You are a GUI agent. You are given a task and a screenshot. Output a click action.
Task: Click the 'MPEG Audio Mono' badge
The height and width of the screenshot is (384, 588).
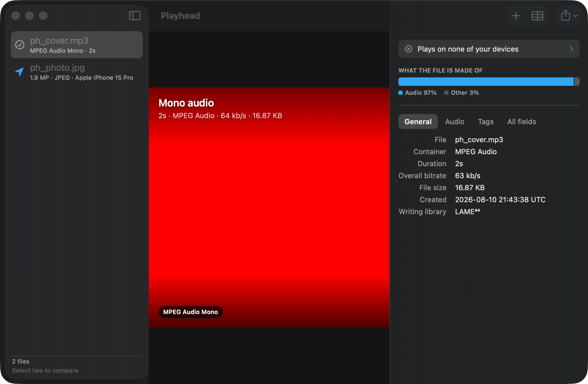coord(190,312)
